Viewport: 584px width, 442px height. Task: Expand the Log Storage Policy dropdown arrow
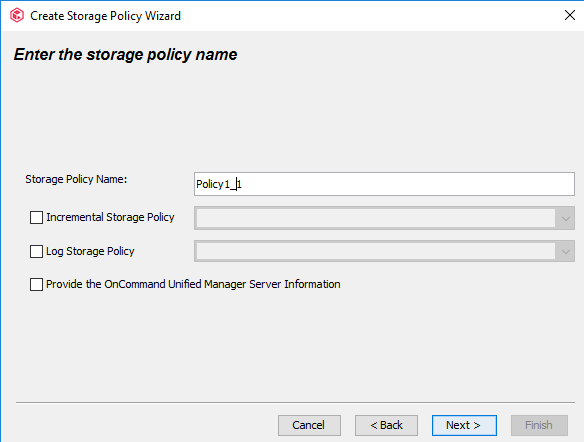click(565, 252)
